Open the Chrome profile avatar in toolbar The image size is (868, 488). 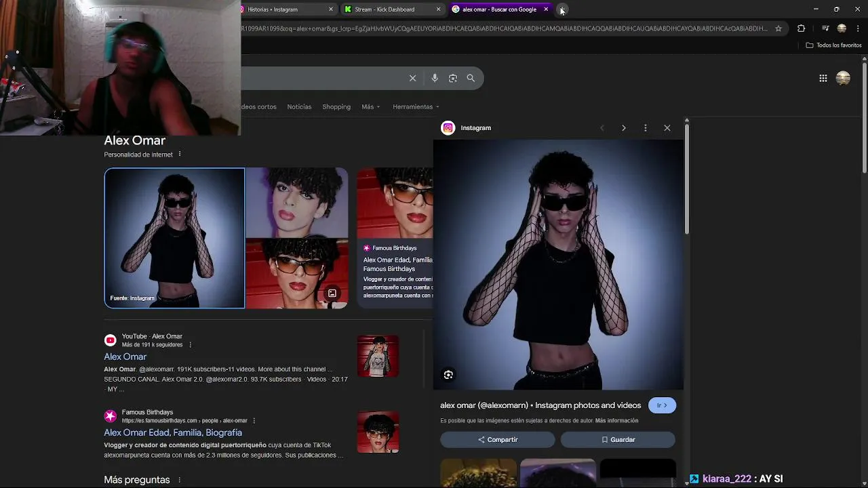(x=842, y=28)
